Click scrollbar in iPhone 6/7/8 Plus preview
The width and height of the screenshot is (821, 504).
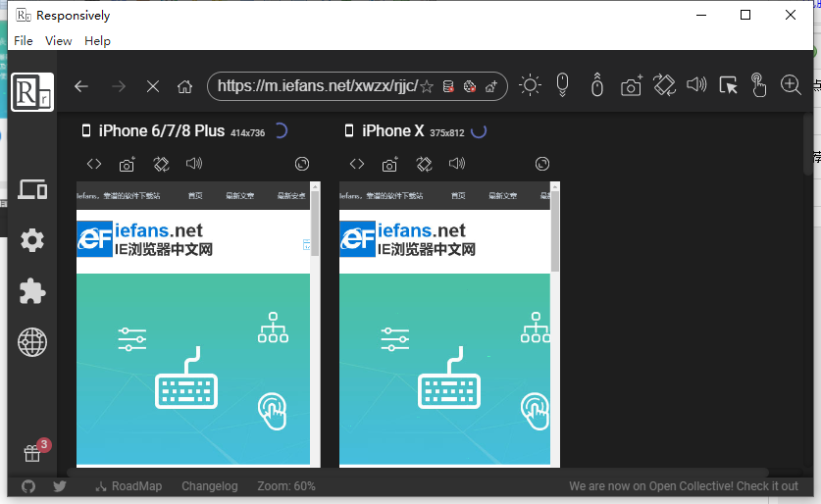tap(315, 224)
